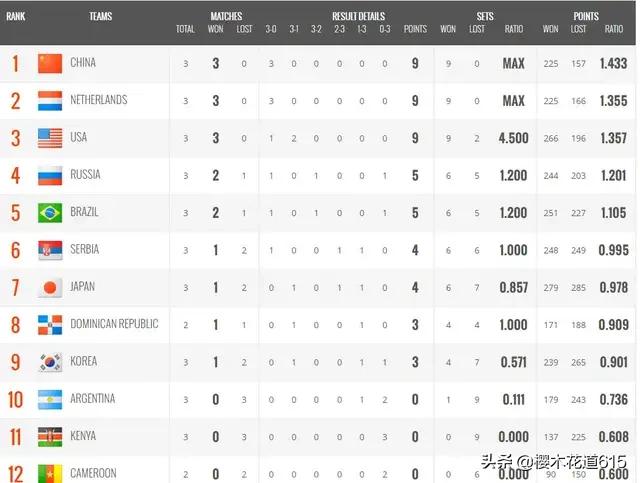Click the RANK column header
This screenshot has height=483, width=640.
[16, 16]
